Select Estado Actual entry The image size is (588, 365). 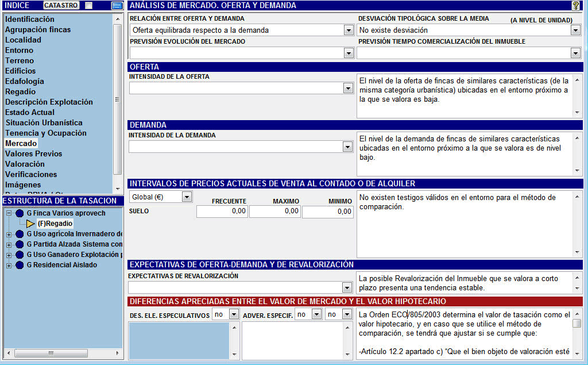(30, 112)
